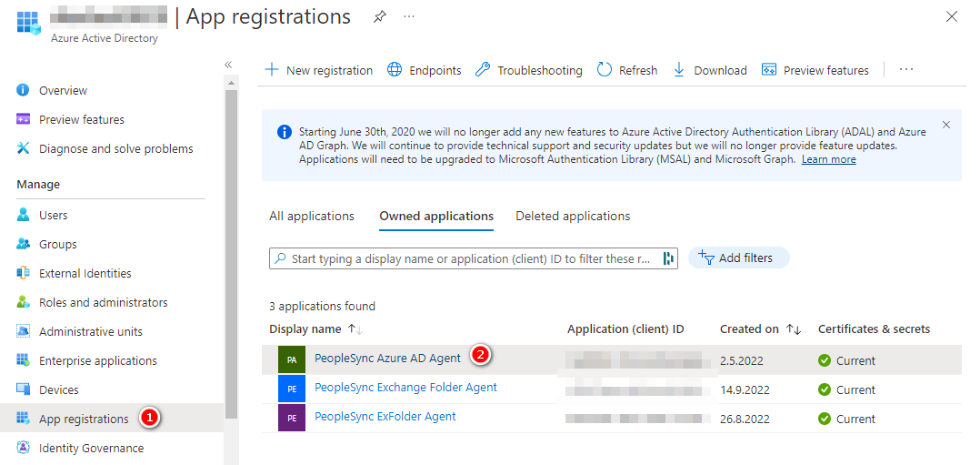Viewport: 980px width, 465px height.
Task: Click the icon at search box end
Action: [669, 258]
